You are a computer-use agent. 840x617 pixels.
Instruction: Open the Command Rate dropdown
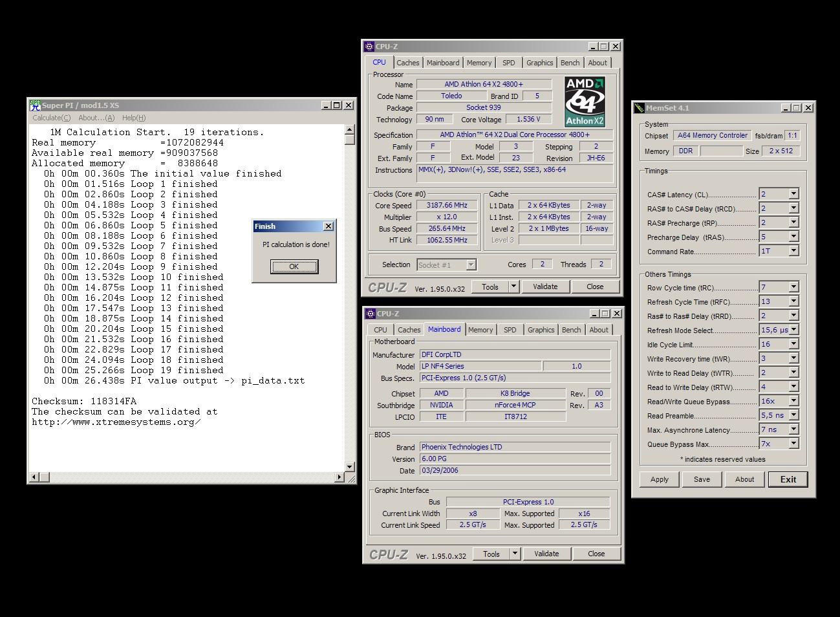pyautogui.click(x=793, y=250)
